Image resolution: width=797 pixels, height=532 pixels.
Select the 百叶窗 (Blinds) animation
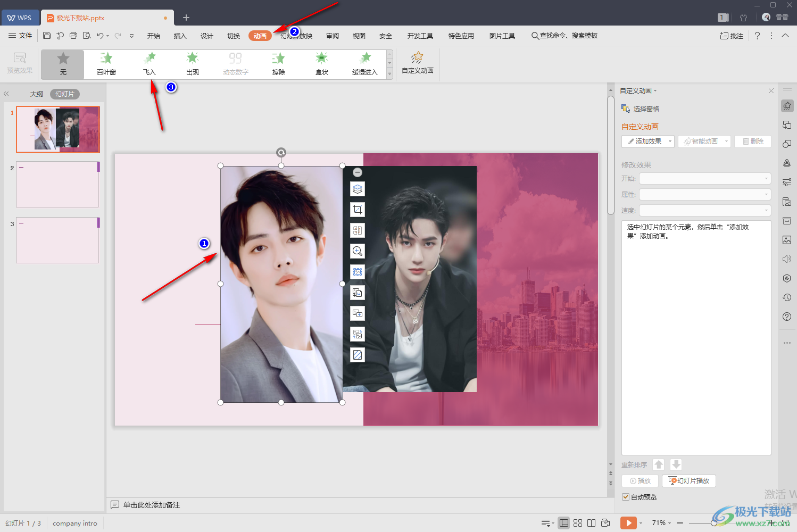[106, 64]
